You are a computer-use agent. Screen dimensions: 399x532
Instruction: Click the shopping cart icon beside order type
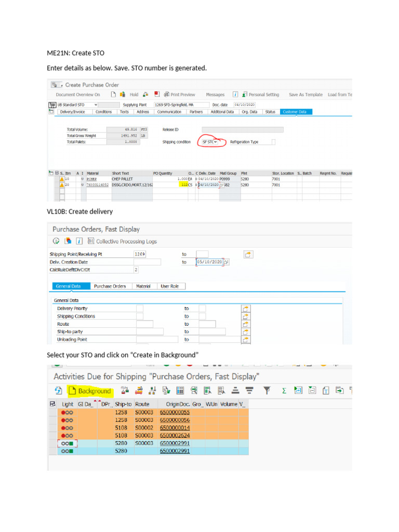click(x=52, y=105)
